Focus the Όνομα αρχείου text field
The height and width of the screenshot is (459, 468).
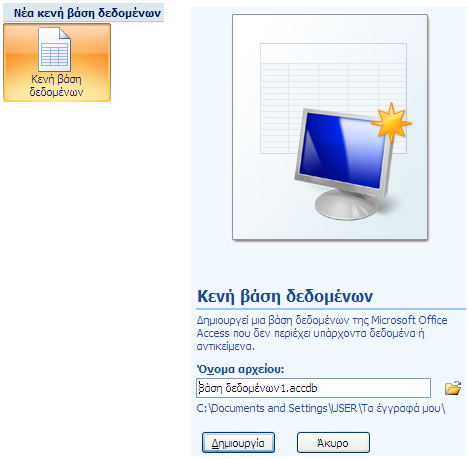point(313,388)
